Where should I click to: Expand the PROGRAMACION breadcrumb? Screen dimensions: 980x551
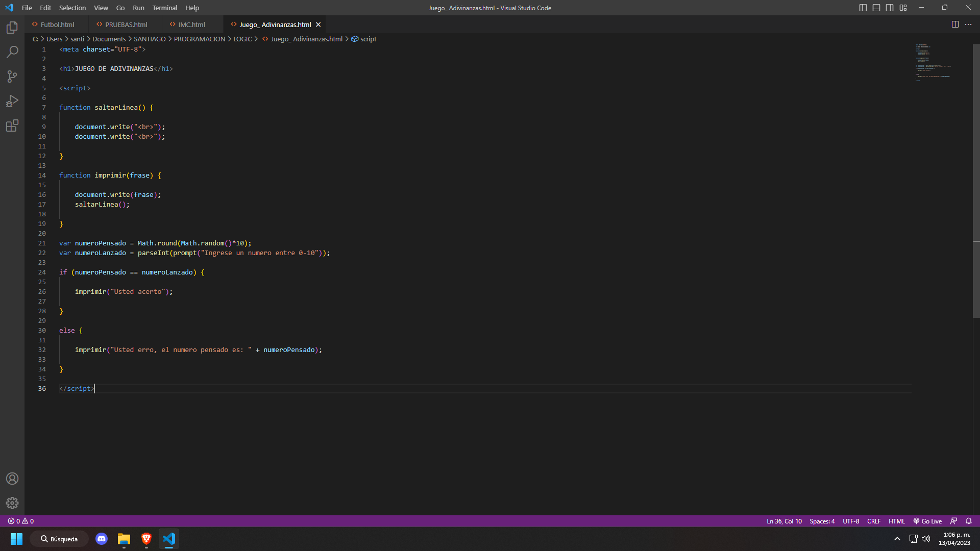pyautogui.click(x=200, y=39)
